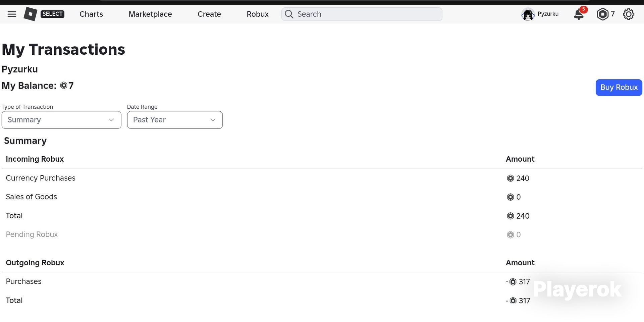Click the Sales of Goods amount 0
This screenshot has width=644, height=322.
[519, 197]
